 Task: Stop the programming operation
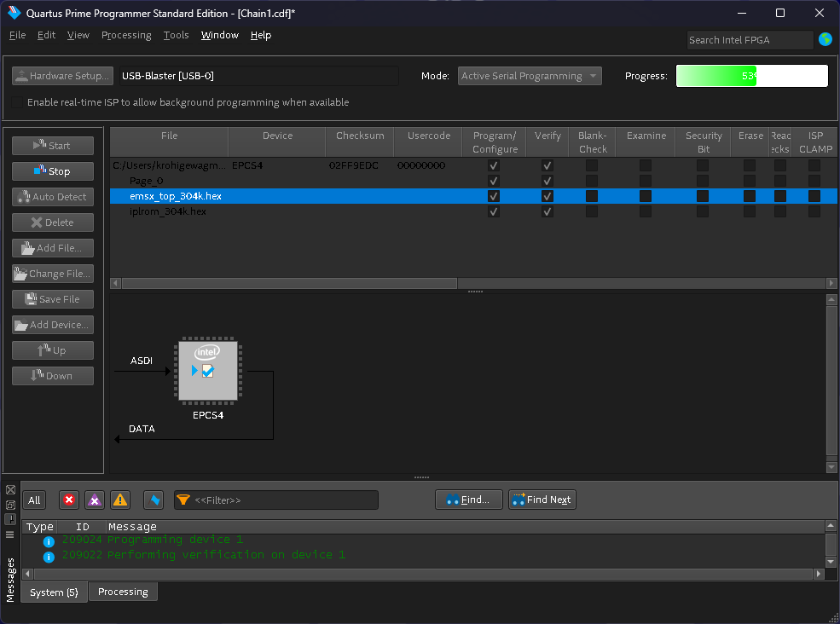[53, 170]
